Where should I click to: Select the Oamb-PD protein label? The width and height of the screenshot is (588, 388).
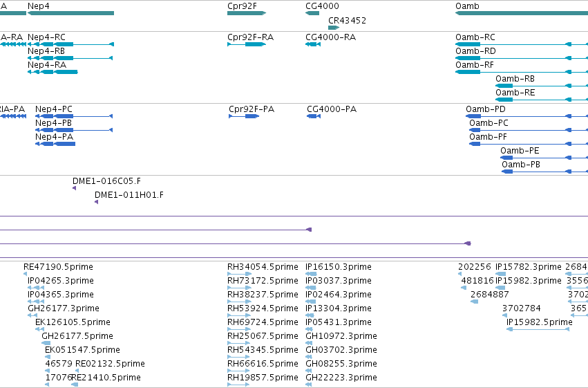tap(486, 109)
